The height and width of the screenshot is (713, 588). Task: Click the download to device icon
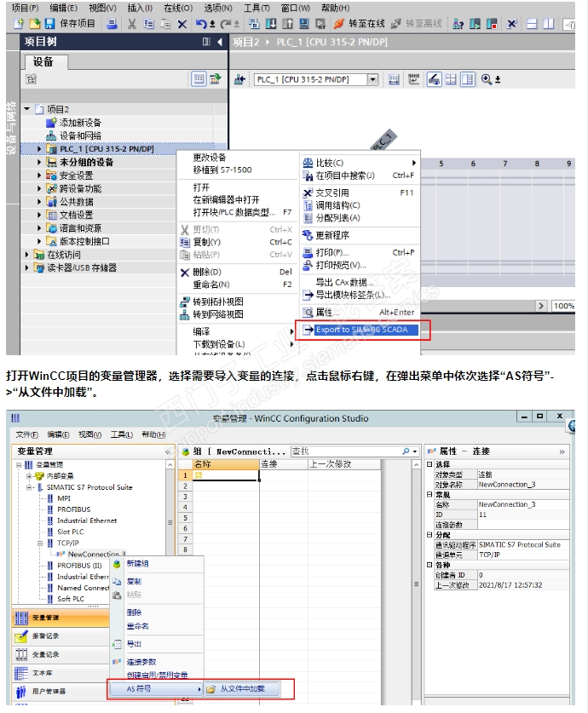click(x=271, y=24)
